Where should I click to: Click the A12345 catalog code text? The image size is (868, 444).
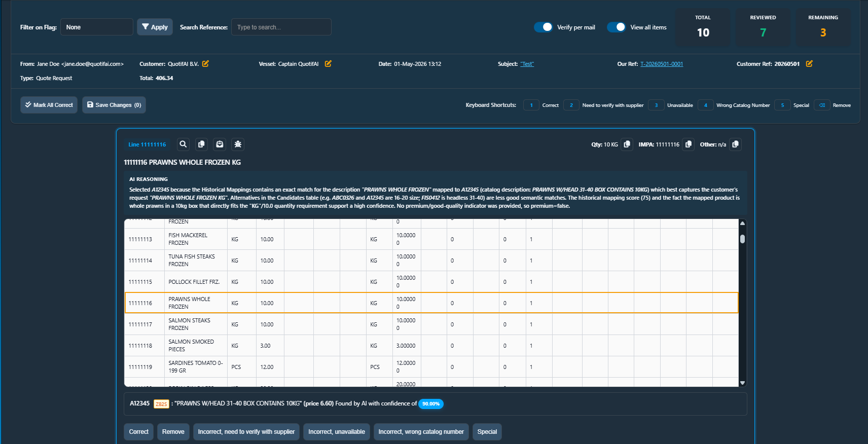tap(140, 403)
